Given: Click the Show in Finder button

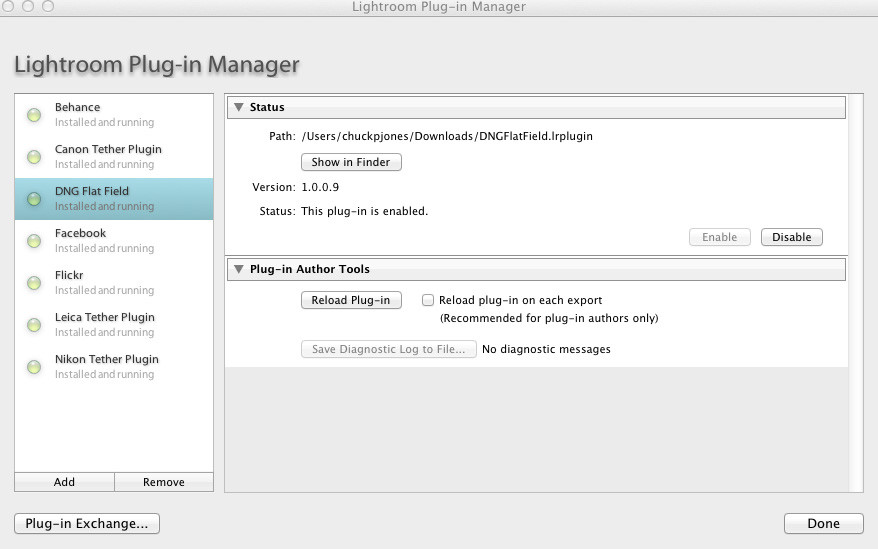Looking at the screenshot, I should click(351, 162).
